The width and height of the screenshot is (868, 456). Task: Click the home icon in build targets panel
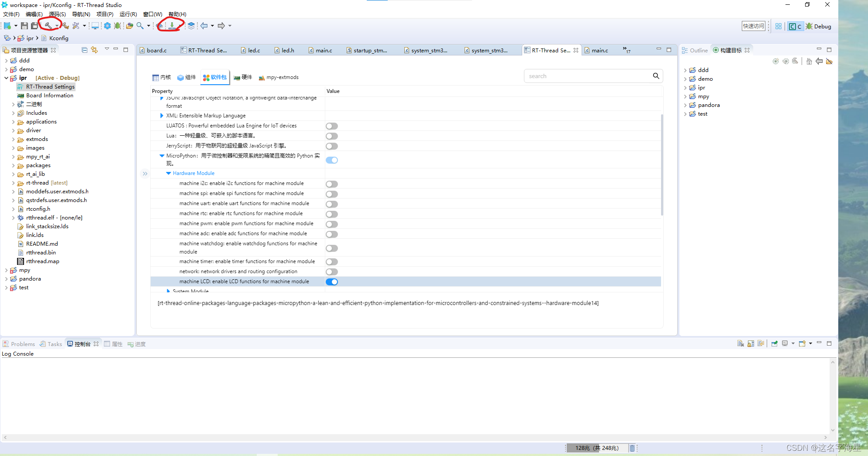tap(809, 61)
